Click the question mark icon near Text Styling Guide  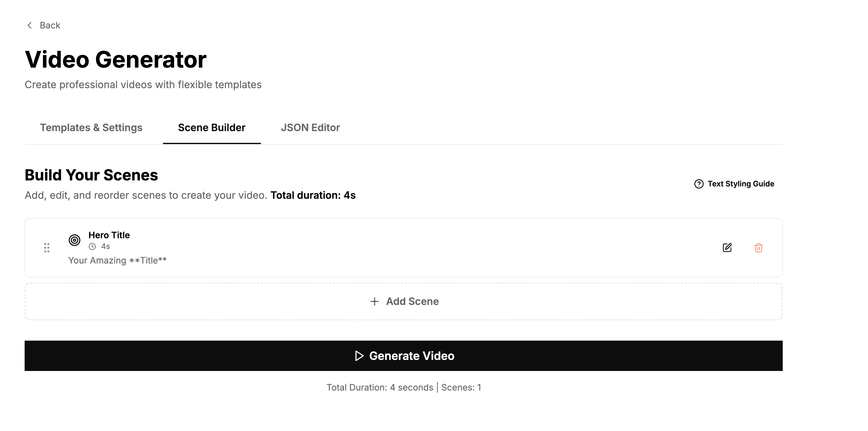click(699, 184)
